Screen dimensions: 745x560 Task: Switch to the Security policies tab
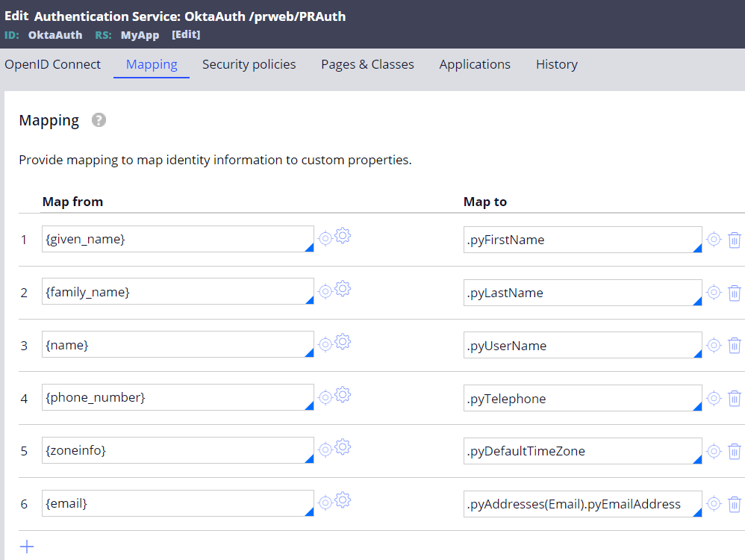click(x=249, y=64)
